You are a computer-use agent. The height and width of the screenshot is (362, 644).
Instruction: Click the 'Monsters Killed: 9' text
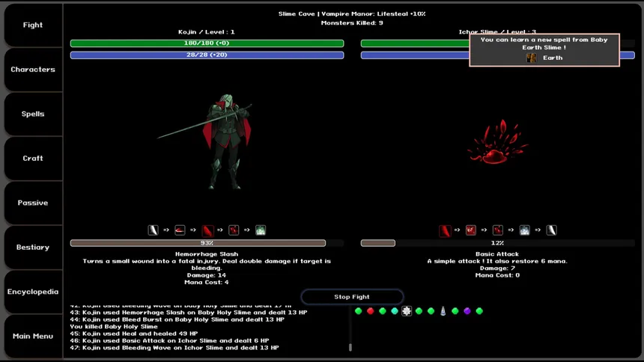352,23
